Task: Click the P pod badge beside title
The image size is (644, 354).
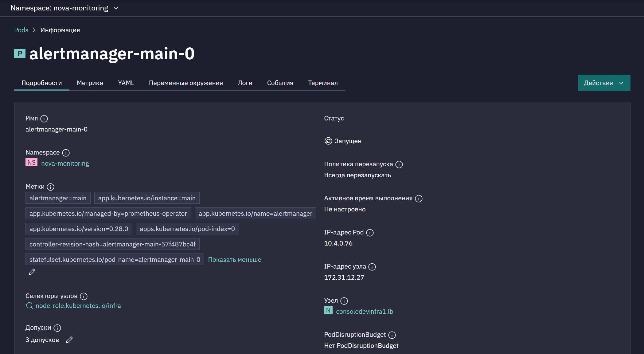Action: click(20, 53)
